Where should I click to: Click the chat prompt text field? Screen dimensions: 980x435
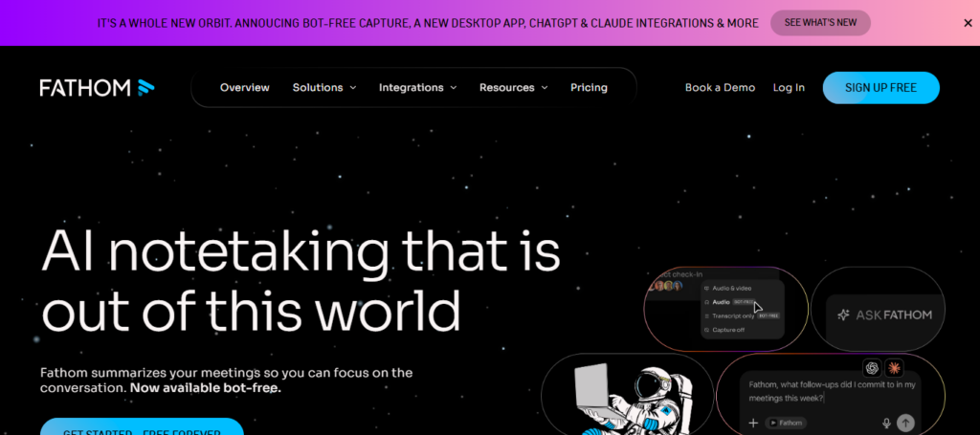832,391
